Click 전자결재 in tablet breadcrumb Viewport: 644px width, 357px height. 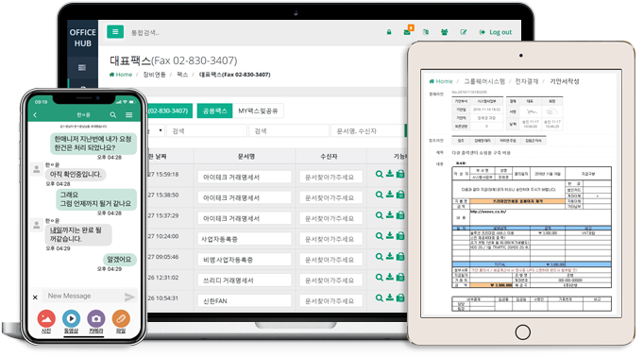527,81
